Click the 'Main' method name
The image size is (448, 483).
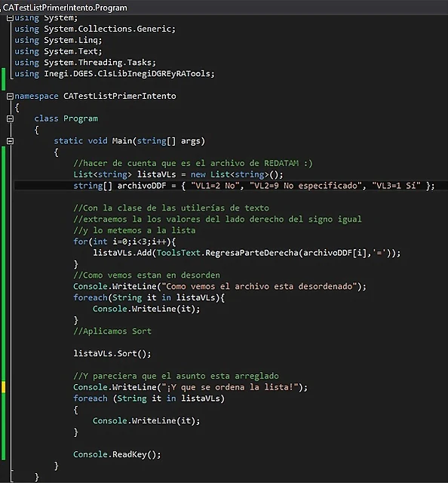coord(122,141)
